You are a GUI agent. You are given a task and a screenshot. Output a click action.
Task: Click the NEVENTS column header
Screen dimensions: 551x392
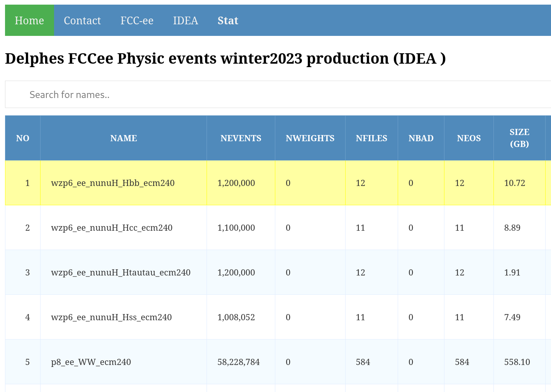click(241, 138)
